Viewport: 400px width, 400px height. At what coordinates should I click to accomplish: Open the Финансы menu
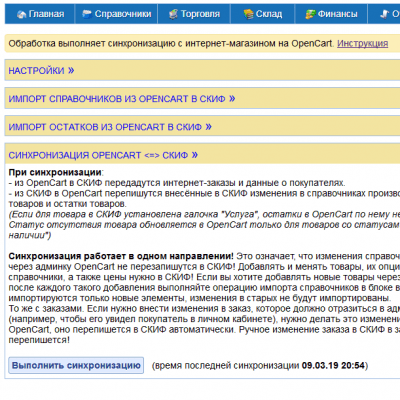coord(331,14)
